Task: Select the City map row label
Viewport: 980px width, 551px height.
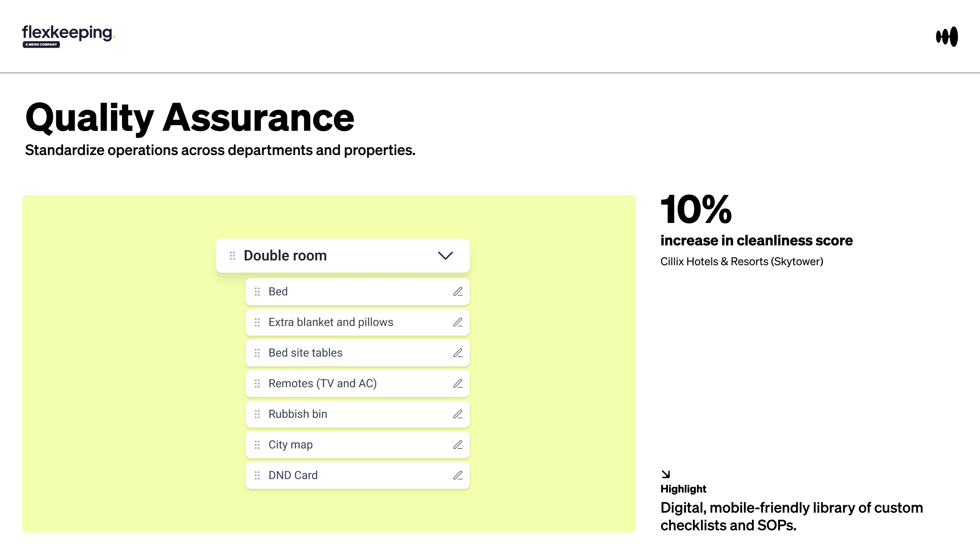Action: point(290,444)
